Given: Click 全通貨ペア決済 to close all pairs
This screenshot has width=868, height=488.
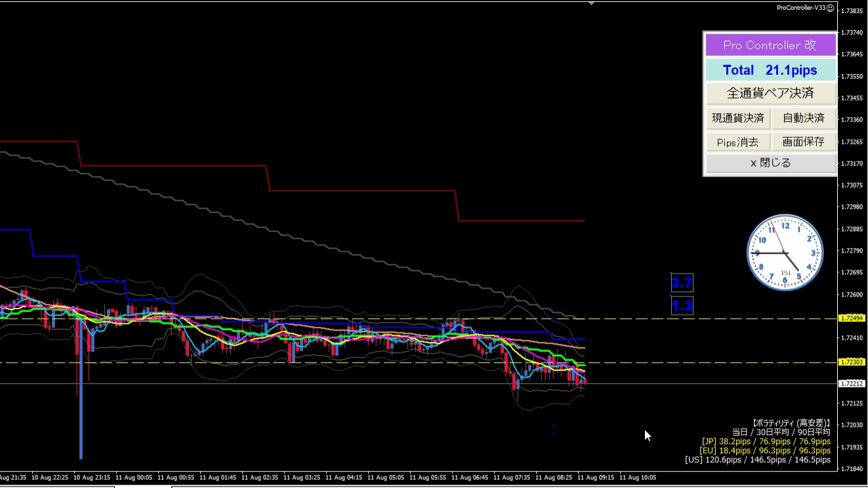Looking at the screenshot, I should point(771,93).
